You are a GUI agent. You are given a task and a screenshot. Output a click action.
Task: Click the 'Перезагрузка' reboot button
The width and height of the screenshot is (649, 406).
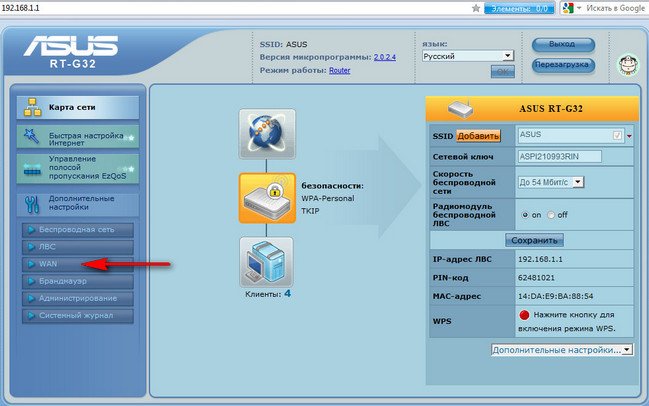[x=563, y=65]
